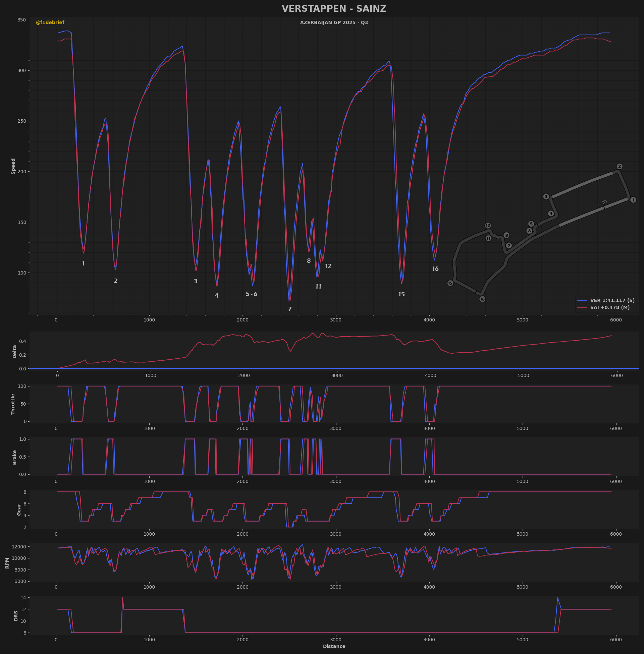Screen dimensions: 644x654
Task: Select turn 7 marker on track map
Action: pos(509,246)
